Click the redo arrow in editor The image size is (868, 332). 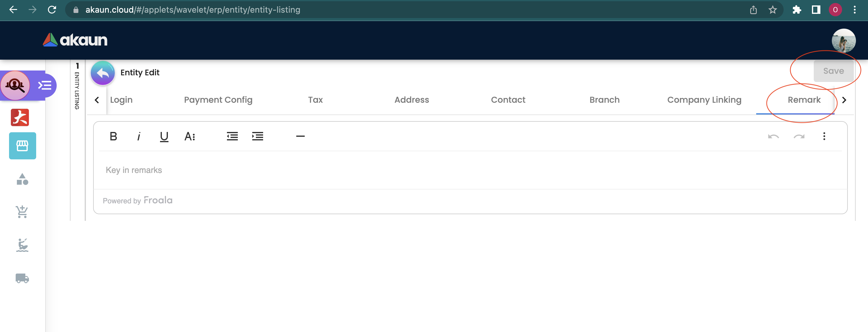(x=799, y=136)
